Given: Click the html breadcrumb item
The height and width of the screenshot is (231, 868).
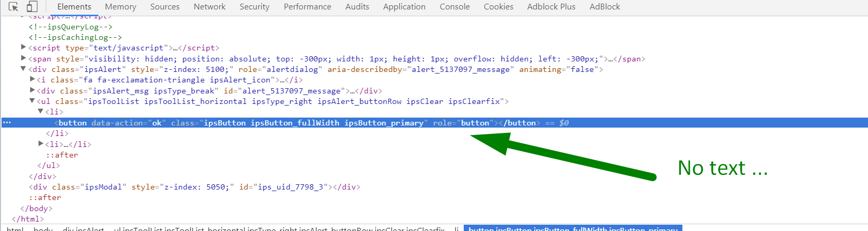Looking at the screenshot, I should [15, 229].
